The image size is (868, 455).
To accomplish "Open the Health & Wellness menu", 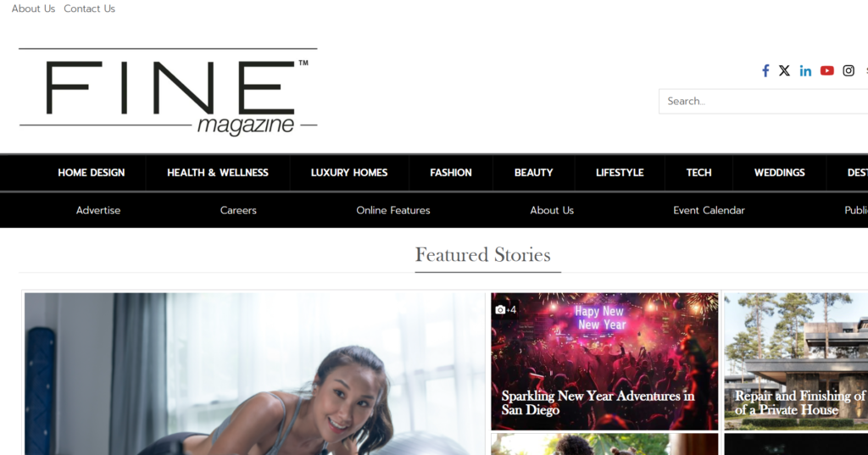I will [x=218, y=173].
